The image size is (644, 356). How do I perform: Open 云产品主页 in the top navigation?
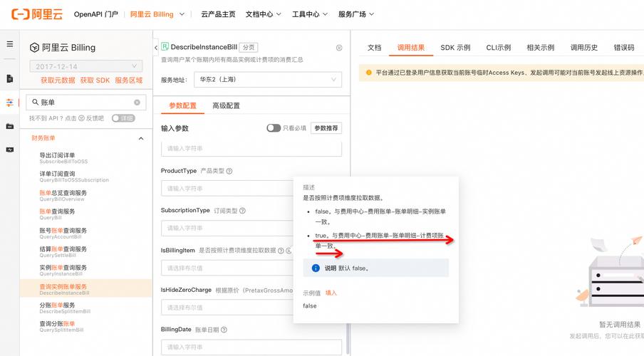coord(218,14)
